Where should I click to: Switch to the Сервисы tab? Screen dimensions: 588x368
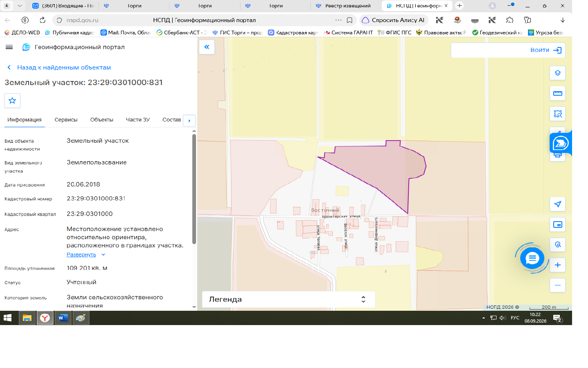pyautogui.click(x=66, y=120)
